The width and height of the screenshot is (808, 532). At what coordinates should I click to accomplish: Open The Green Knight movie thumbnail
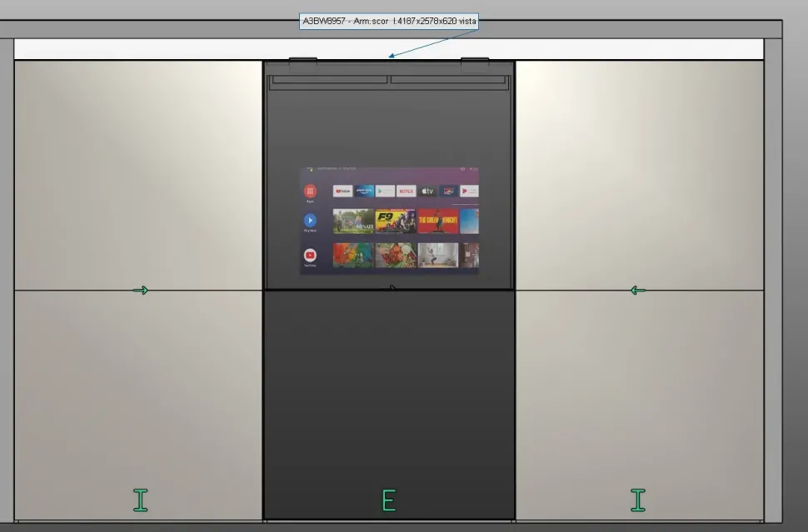tap(438, 221)
